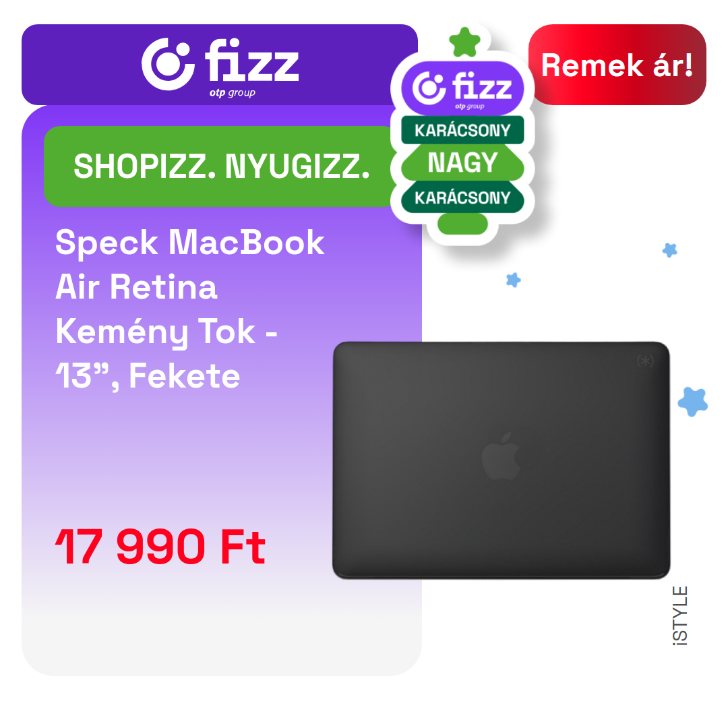Click the fizz logo in purple header
Viewport: 728px width, 728px height.
(220, 66)
